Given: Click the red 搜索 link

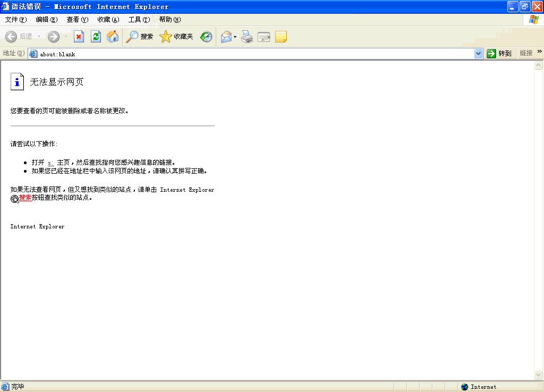Looking at the screenshot, I should (x=25, y=198).
